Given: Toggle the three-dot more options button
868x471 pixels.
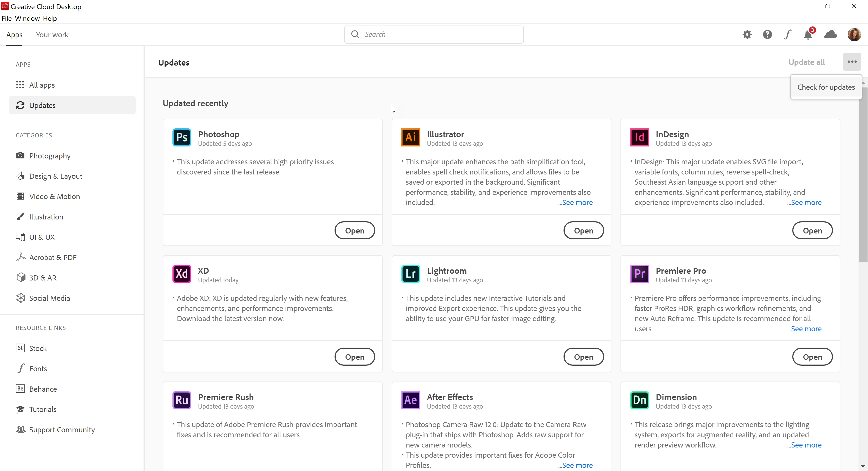Looking at the screenshot, I should tap(852, 62).
